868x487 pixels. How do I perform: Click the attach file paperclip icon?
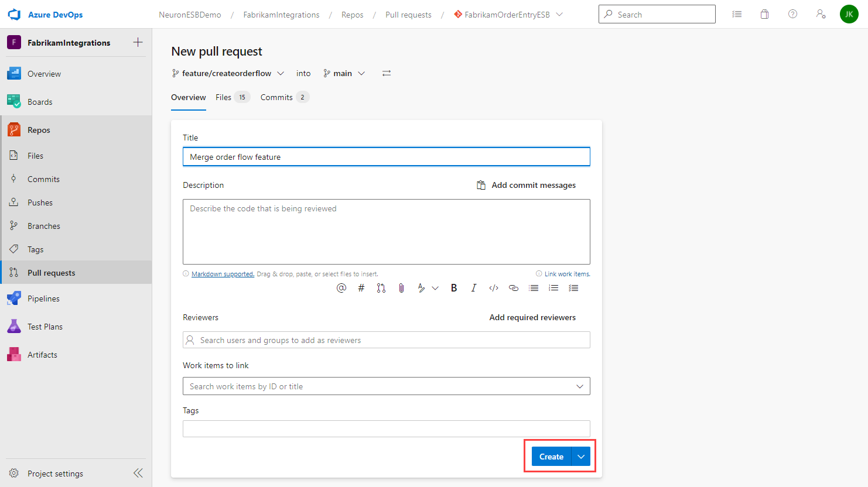pyautogui.click(x=401, y=288)
